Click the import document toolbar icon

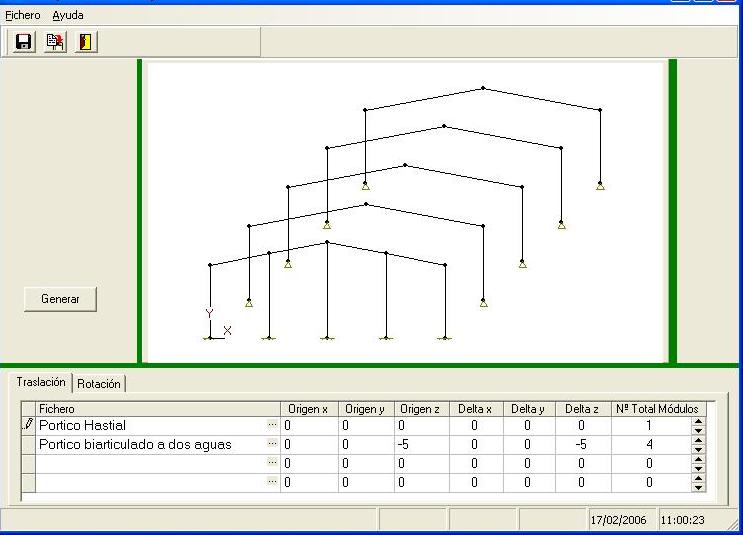(x=55, y=42)
